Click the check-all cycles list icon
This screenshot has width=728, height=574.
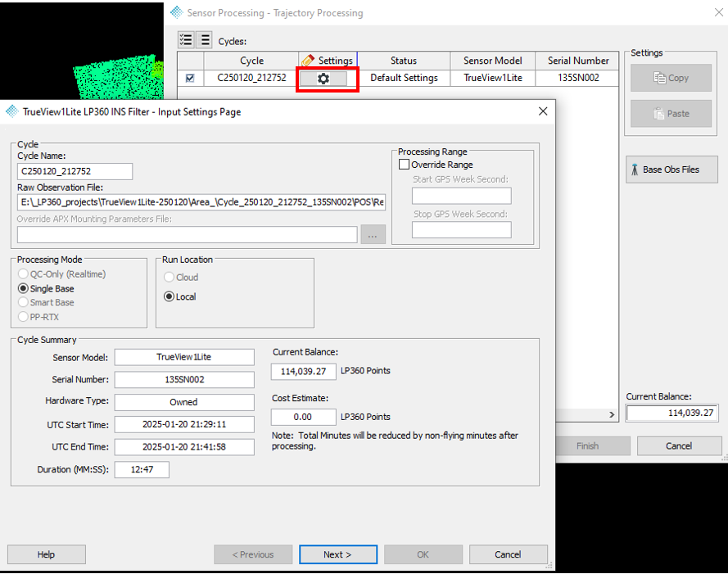tap(186, 40)
